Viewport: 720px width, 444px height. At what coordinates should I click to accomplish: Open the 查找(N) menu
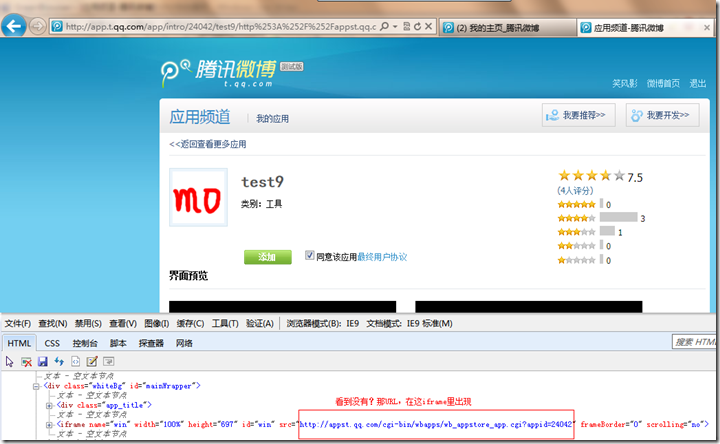tap(53, 324)
